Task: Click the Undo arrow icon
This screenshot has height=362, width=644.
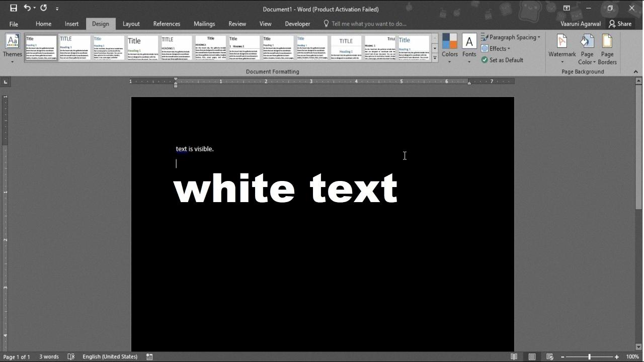Action: click(x=27, y=8)
